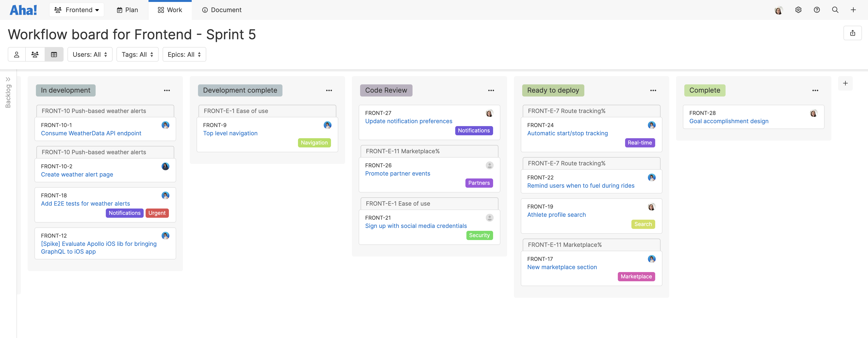Open the In development column options menu

pyautogui.click(x=167, y=90)
